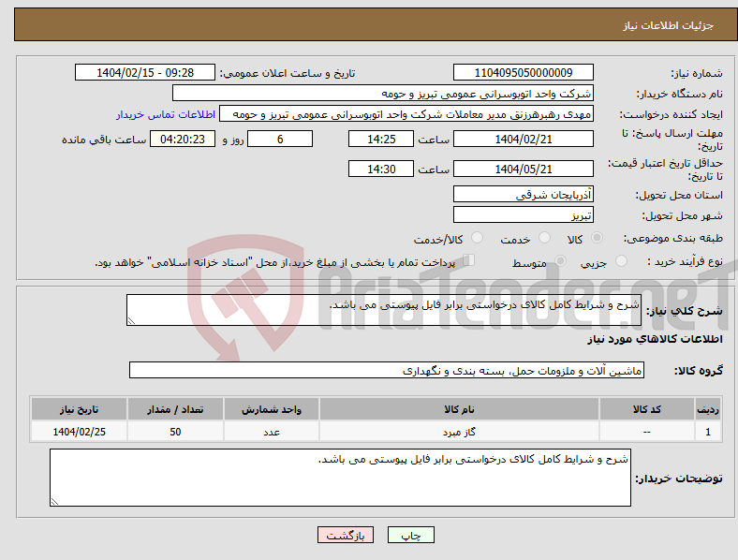Click the واحد شمارش column header
Image resolution: width=738 pixels, height=560 pixels.
point(272,409)
